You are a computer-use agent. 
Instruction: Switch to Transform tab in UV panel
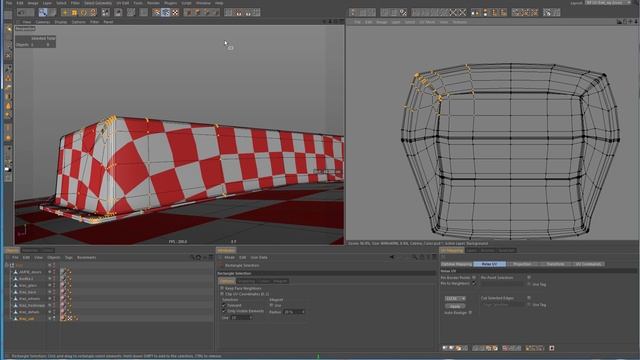pos(555,264)
